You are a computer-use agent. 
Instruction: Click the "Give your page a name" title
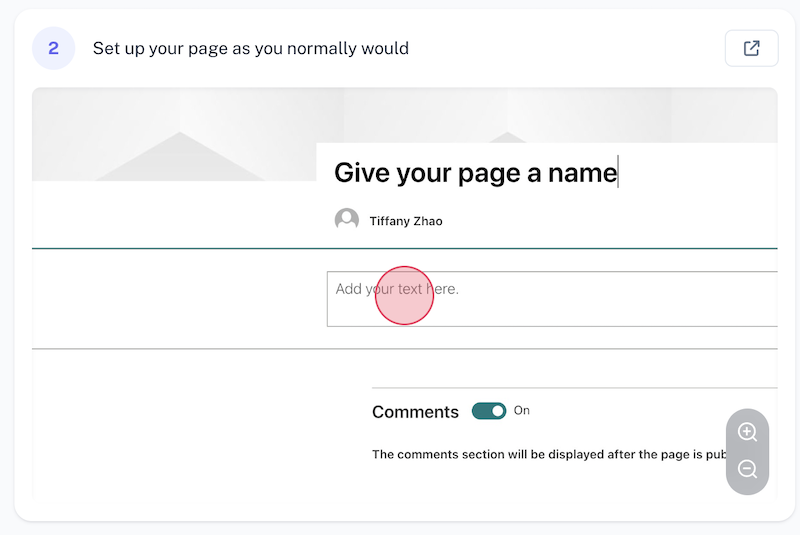(475, 173)
